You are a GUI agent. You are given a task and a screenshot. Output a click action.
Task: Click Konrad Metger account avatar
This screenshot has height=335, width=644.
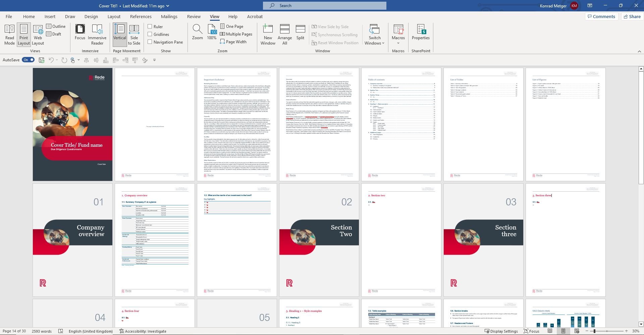(x=574, y=6)
